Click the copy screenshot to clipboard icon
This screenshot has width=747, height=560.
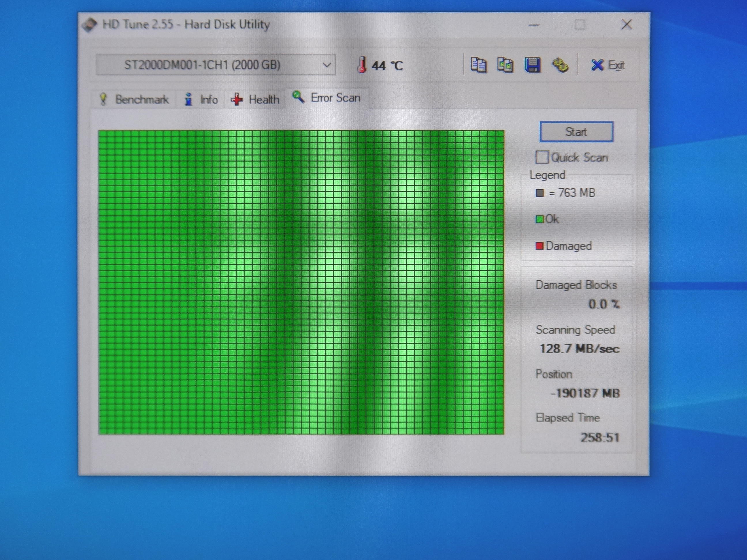coord(505,65)
